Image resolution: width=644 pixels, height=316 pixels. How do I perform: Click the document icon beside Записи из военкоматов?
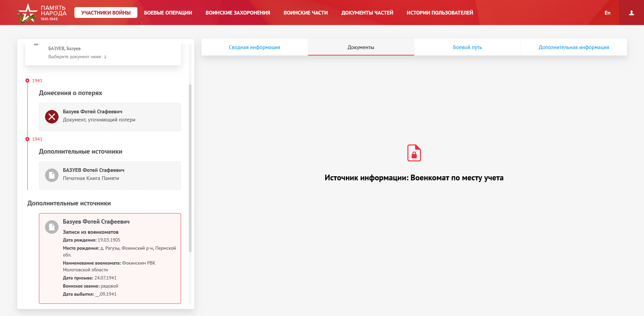point(52,227)
